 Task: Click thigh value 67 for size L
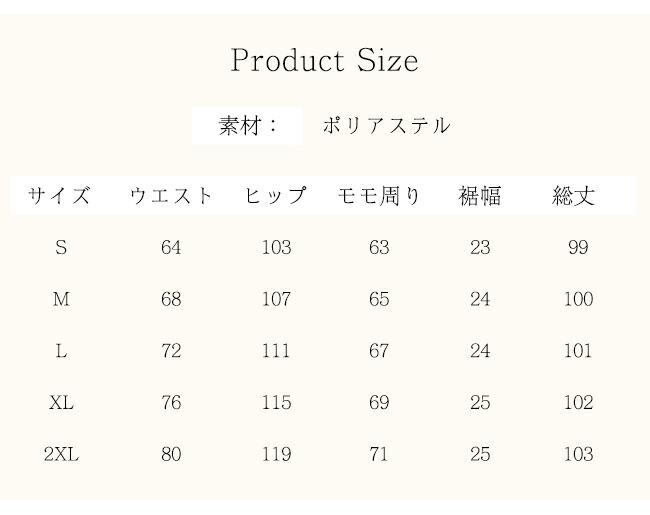pos(379,351)
